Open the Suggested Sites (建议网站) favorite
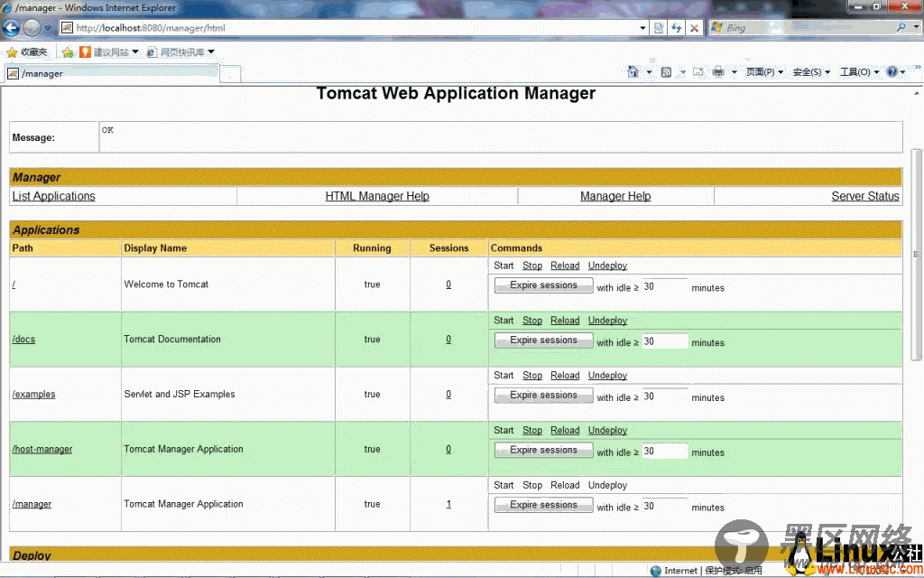 (x=109, y=51)
